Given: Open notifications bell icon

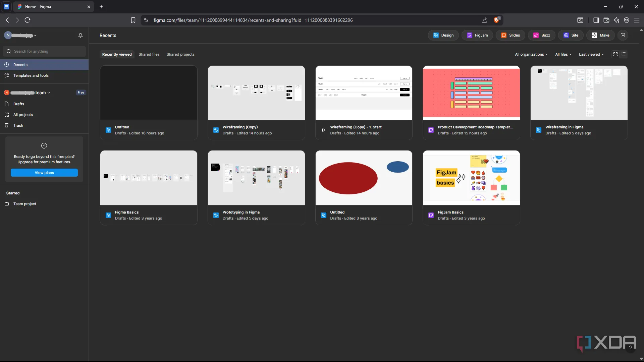Looking at the screenshot, I should [80, 35].
